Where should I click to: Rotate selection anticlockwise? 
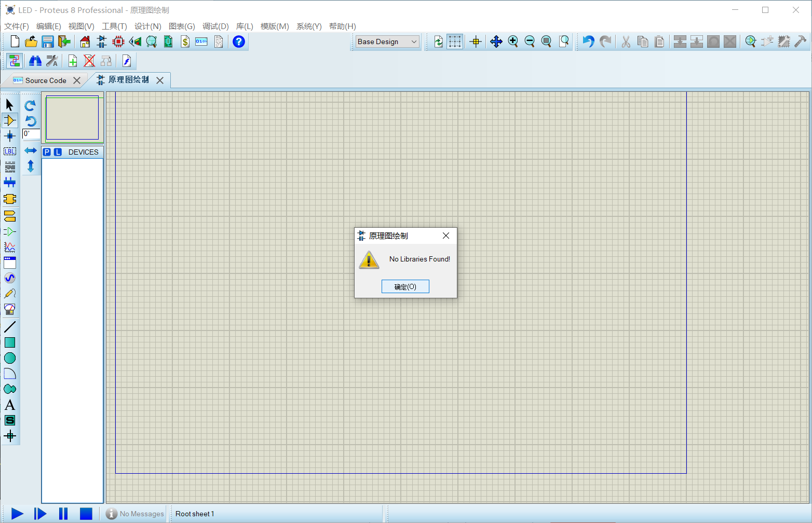coord(30,120)
